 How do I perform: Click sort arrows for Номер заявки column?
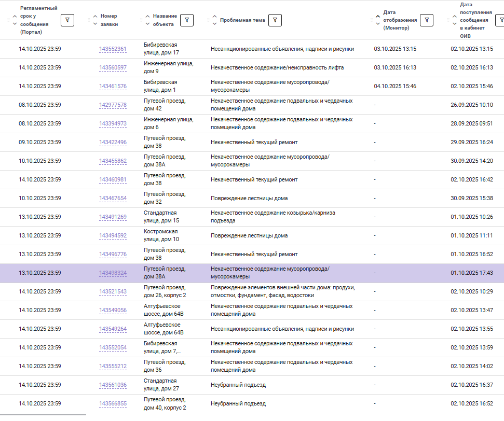95,20
